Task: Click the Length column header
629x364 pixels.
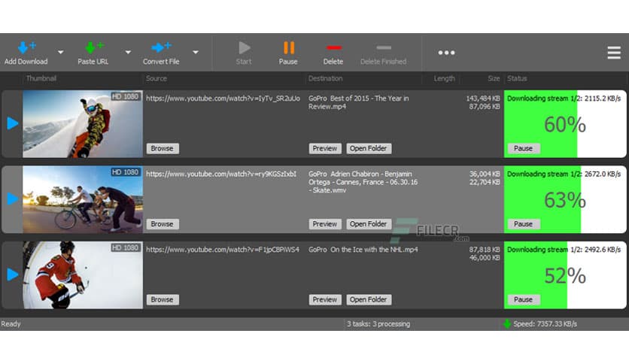Action: [x=445, y=78]
